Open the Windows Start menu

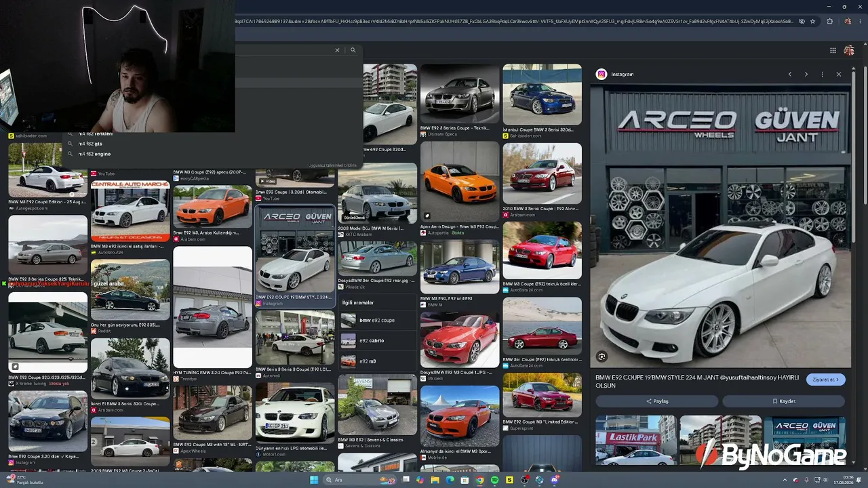click(314, 480)
